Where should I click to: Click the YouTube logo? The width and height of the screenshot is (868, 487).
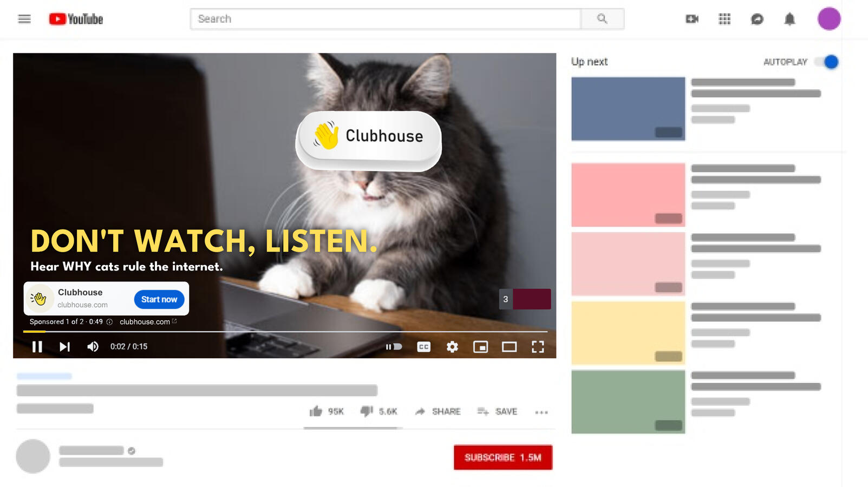tap(76, 19)
